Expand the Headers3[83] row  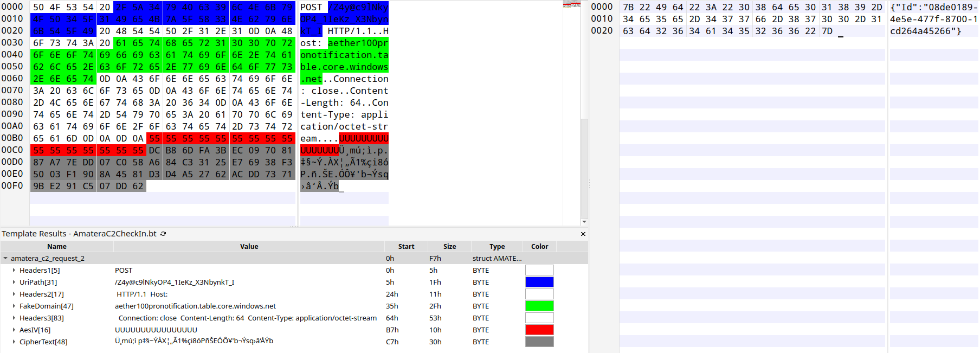click(x=14, y=318)
